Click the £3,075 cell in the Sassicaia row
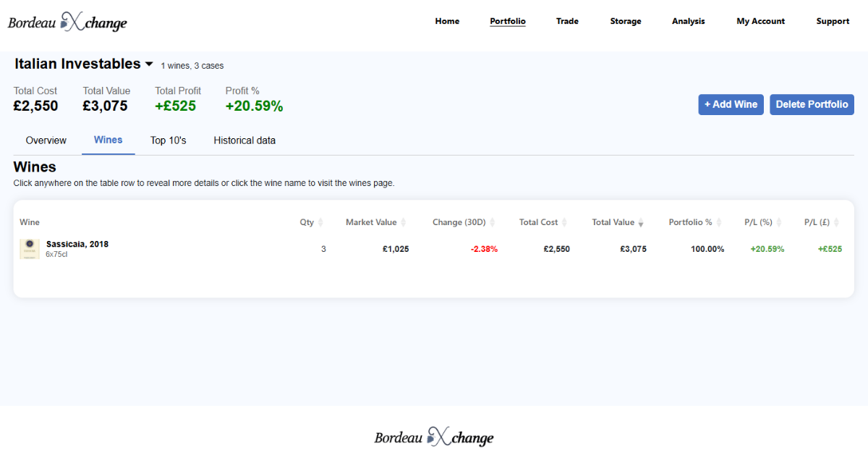Screen dimensions: 868x456 (634, 249)
